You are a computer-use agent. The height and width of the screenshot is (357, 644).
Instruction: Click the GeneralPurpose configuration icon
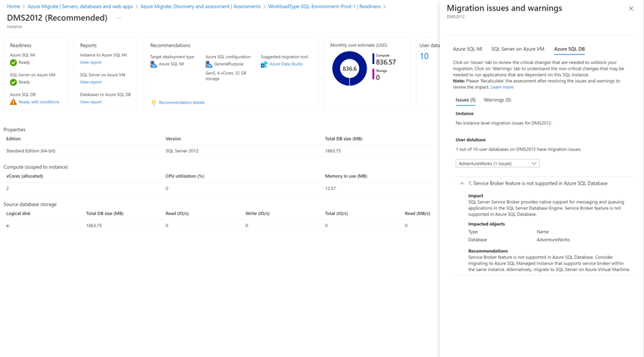(x=209, y=65)
